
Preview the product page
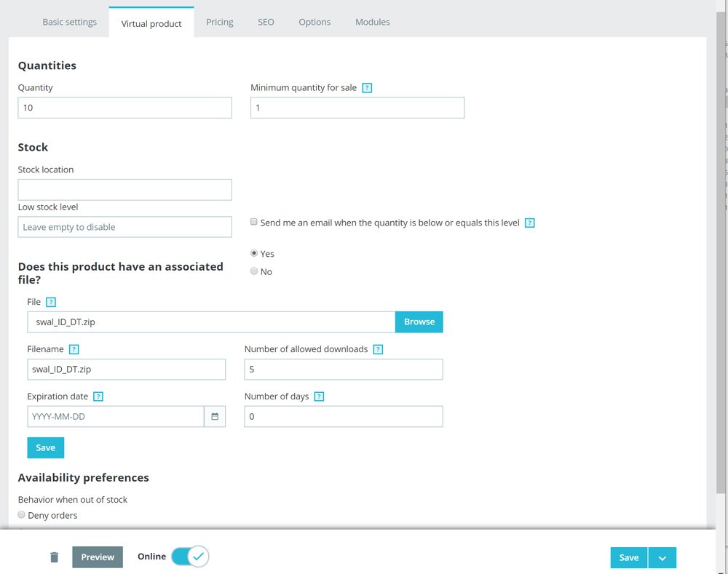(98, 557)
